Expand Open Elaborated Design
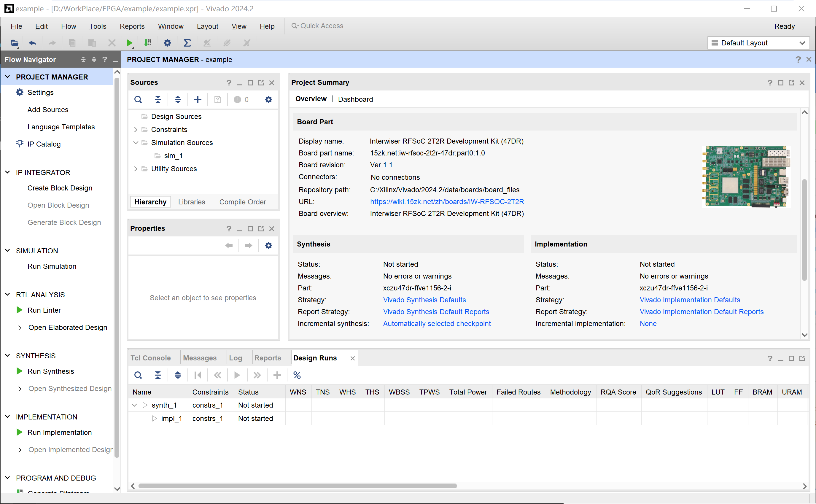Screen dimensions: 816x504 click(20, 328)
